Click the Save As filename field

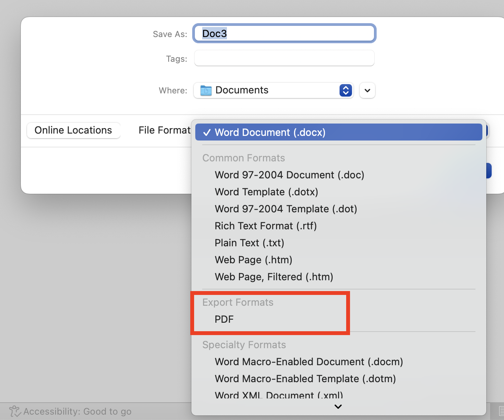(x=284, y=34)
